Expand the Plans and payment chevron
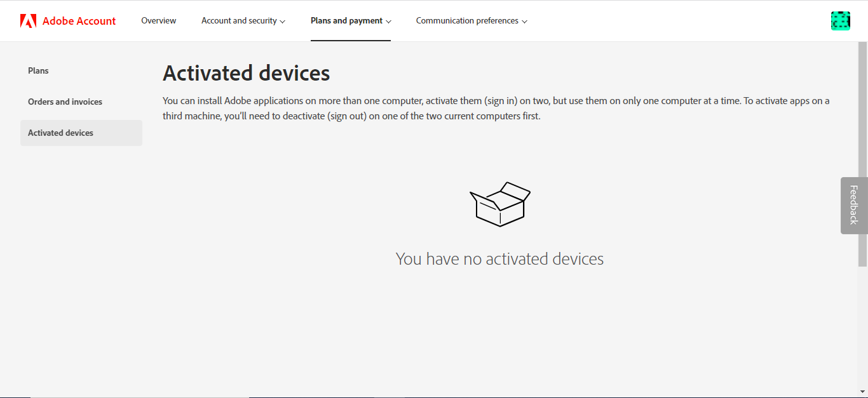This screenshot has width=868, height=398. (x=388, y=22)
